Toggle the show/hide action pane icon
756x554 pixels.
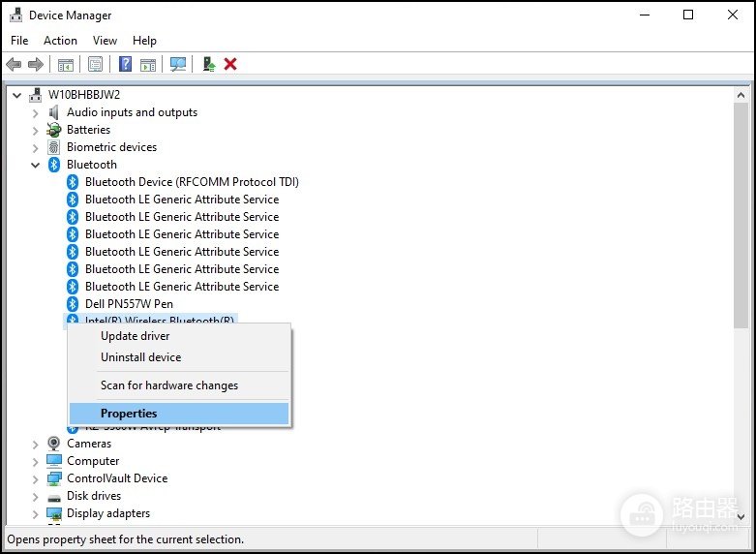coord(148,64)
